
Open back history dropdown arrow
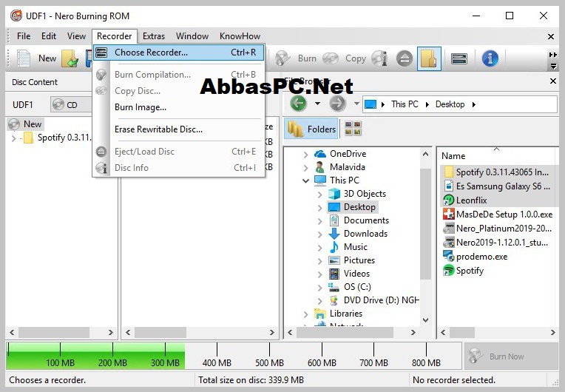tap(317, 104)
